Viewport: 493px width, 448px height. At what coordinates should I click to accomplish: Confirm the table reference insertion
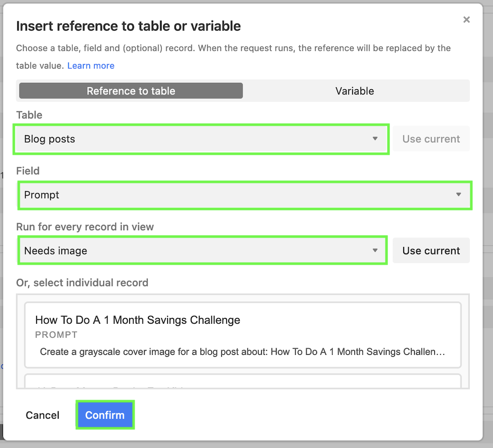point(105,414)
